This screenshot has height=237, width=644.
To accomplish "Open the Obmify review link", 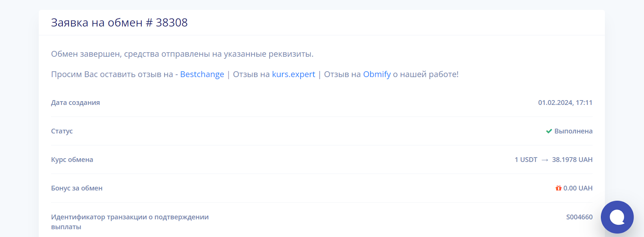I will click(x=377, y=74).
